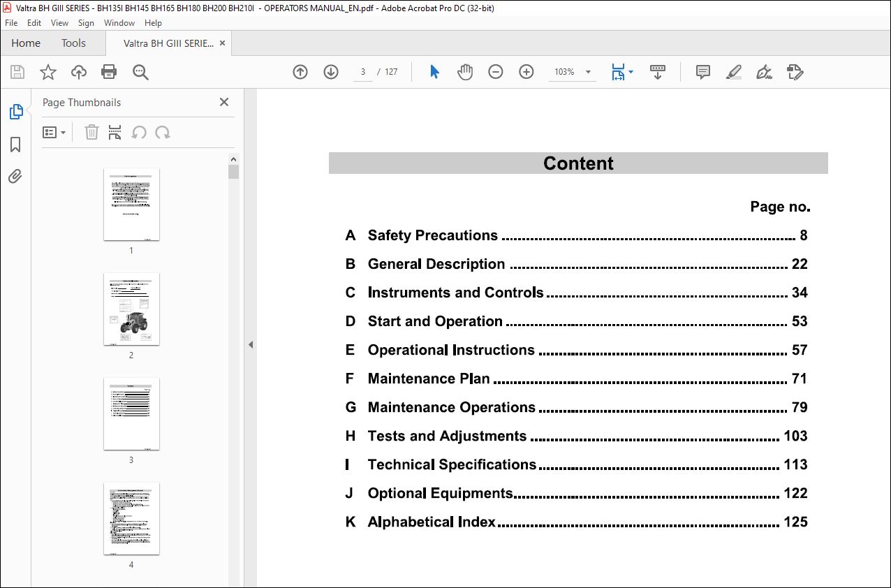Close the Valtra document tab

[x=223, y=43]
